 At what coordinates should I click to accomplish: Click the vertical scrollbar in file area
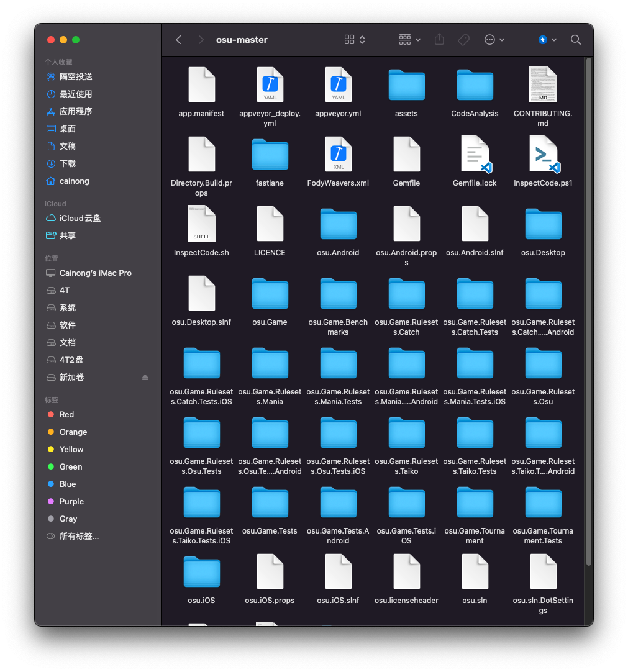coord(589,312)
